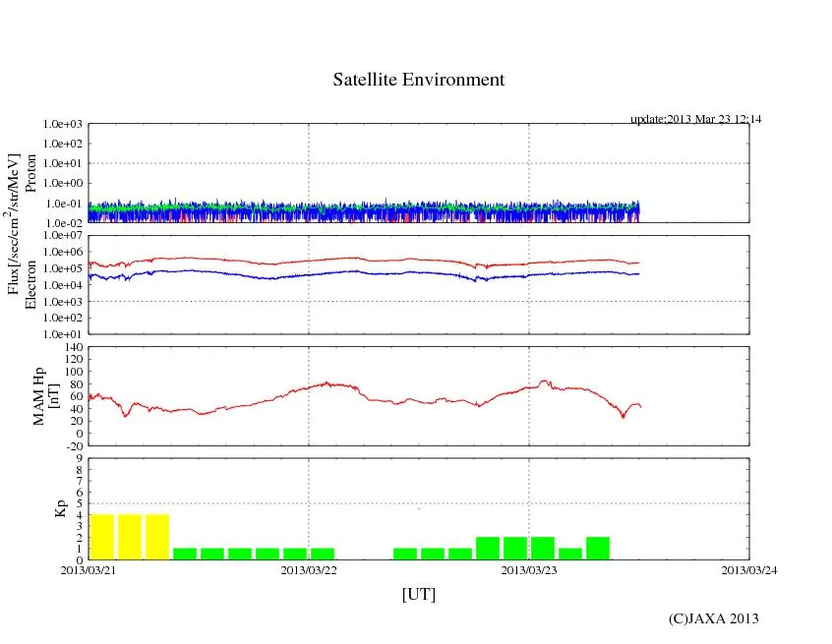Click the last green Kp bar on 2013/03/23
Viewport: 832px width, 644px height.
click(598, 549)
